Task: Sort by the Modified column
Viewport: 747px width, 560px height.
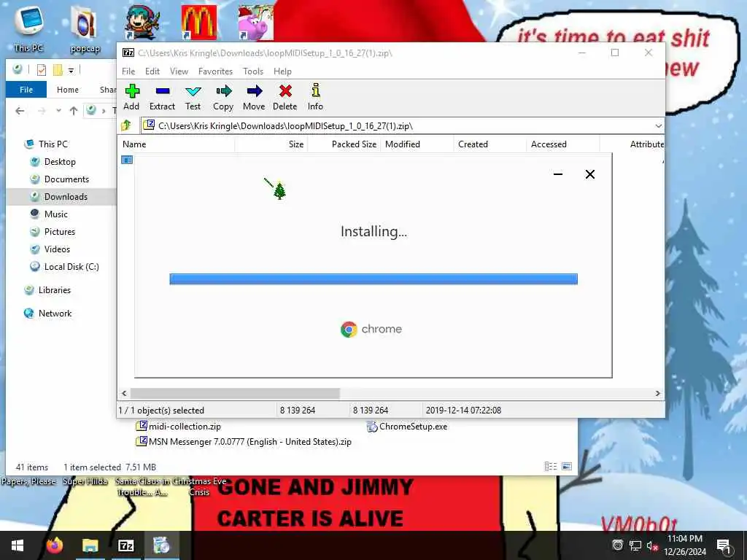Action: pyautogui.click(x=417, y=144)
